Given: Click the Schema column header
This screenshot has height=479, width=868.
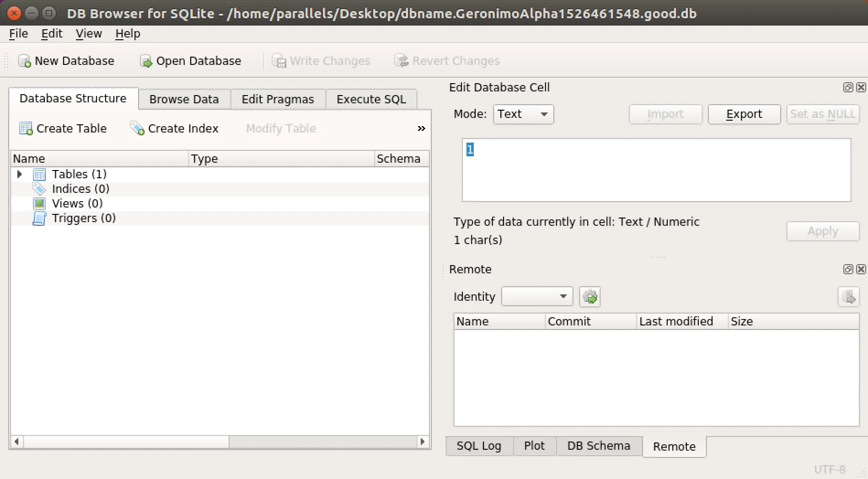Looking at the screenshot, I should (402, 159).
